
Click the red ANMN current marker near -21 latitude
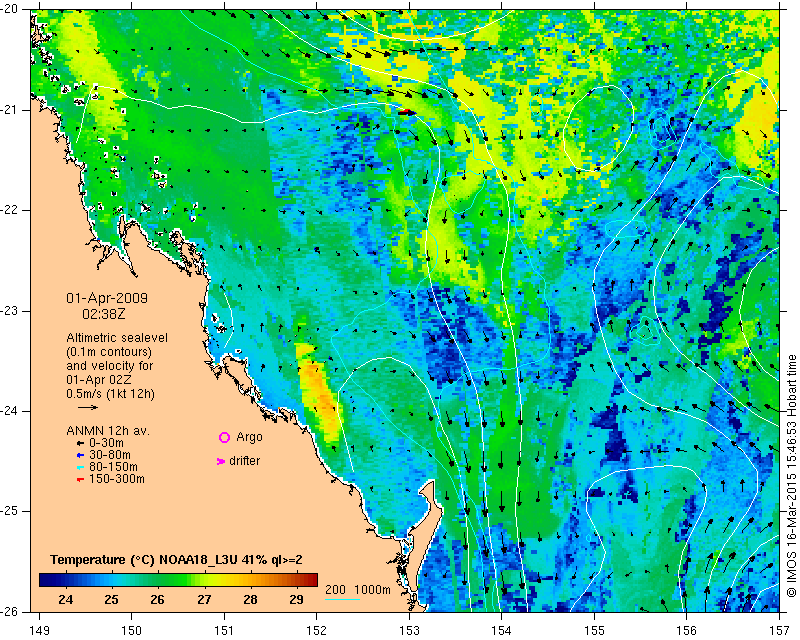[406, 112]
